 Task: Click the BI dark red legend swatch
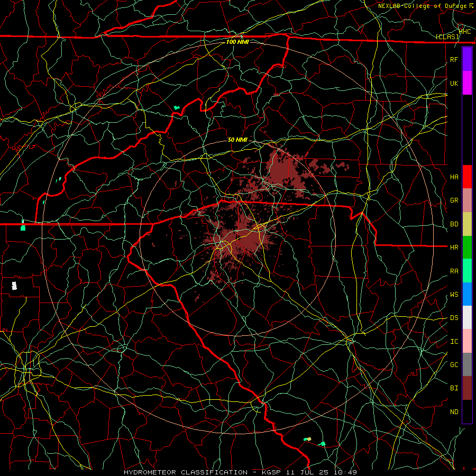467,388
